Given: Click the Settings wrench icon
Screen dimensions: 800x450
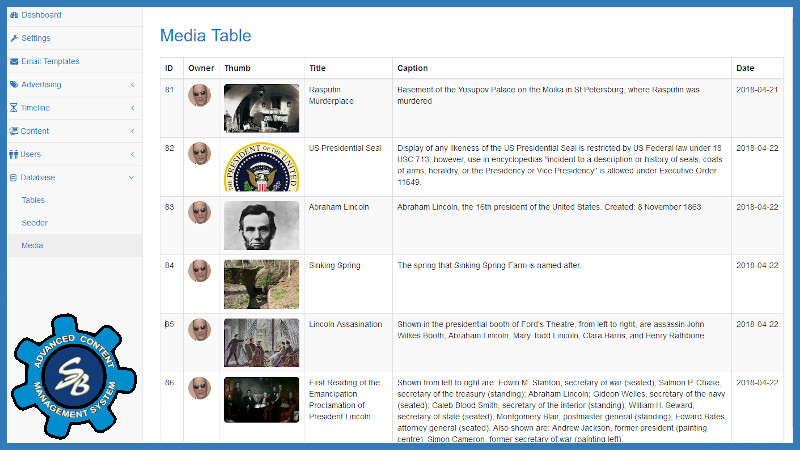Looking at the screenshot, I should pos(14,38).
